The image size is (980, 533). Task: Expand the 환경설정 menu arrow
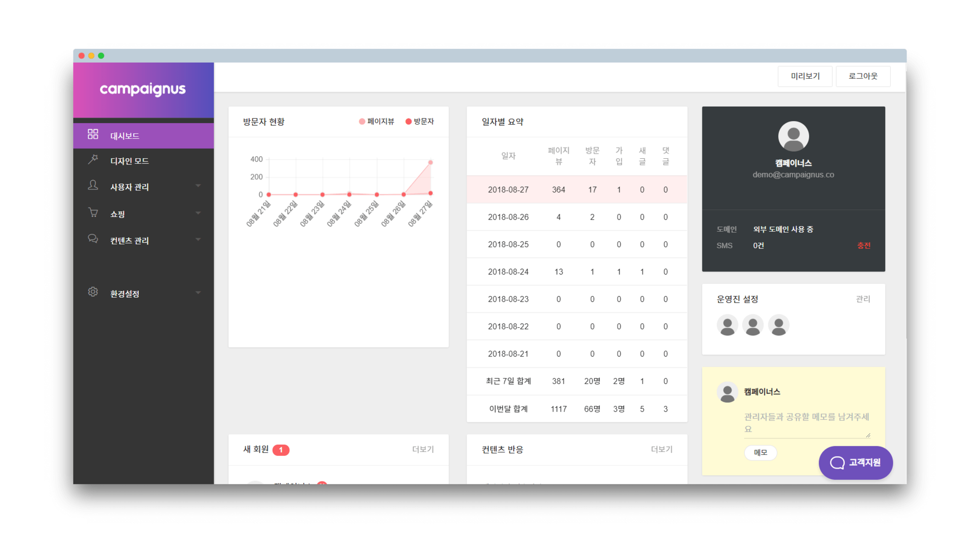pos(198,293)
